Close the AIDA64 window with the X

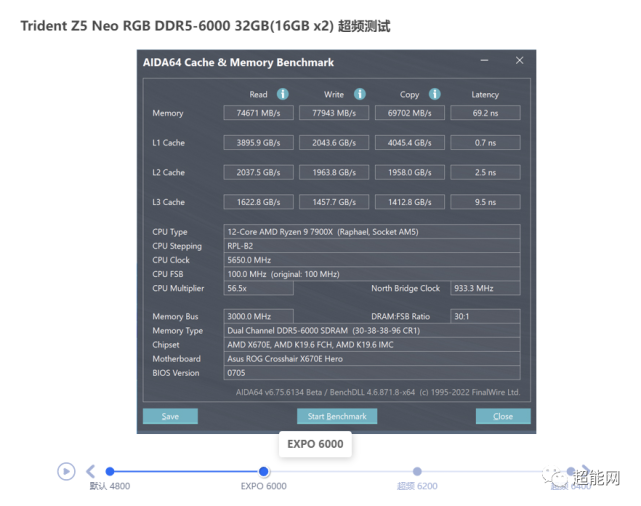(x=520, y=60)
